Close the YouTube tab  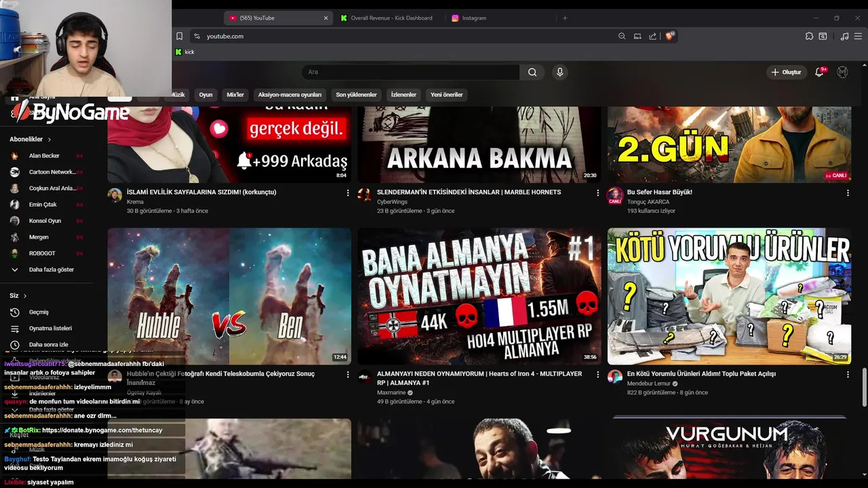click(325, 18)
